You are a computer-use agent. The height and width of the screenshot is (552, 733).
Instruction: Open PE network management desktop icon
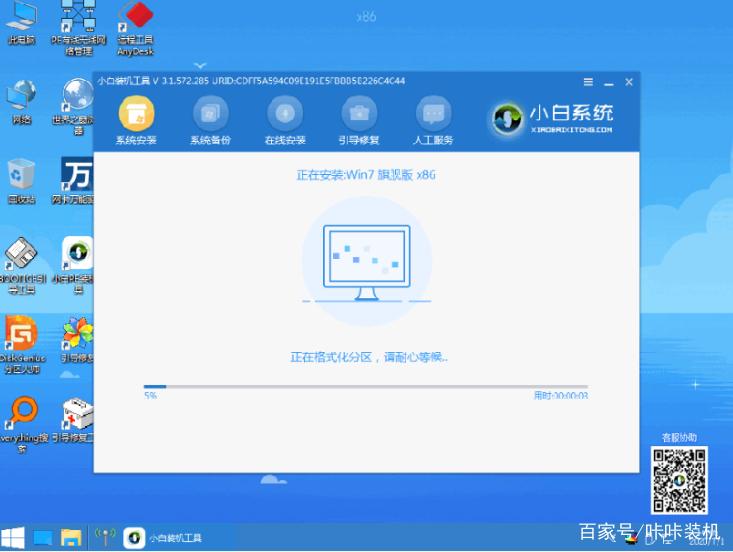click(78, 29)
